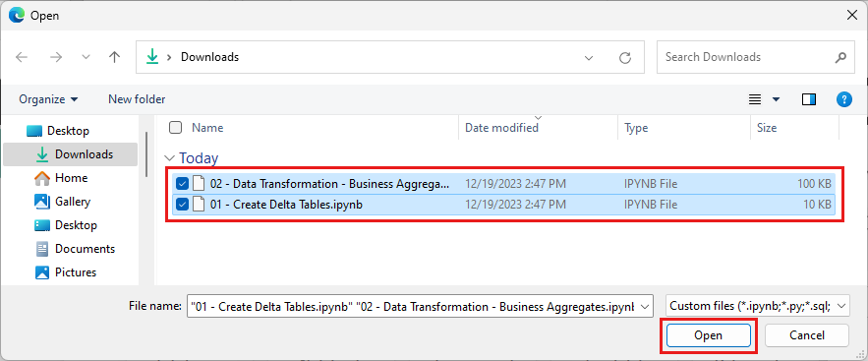This screenshot has width=868, height=361.
Task: Open recent locations chevron
Action: [86, 57]
